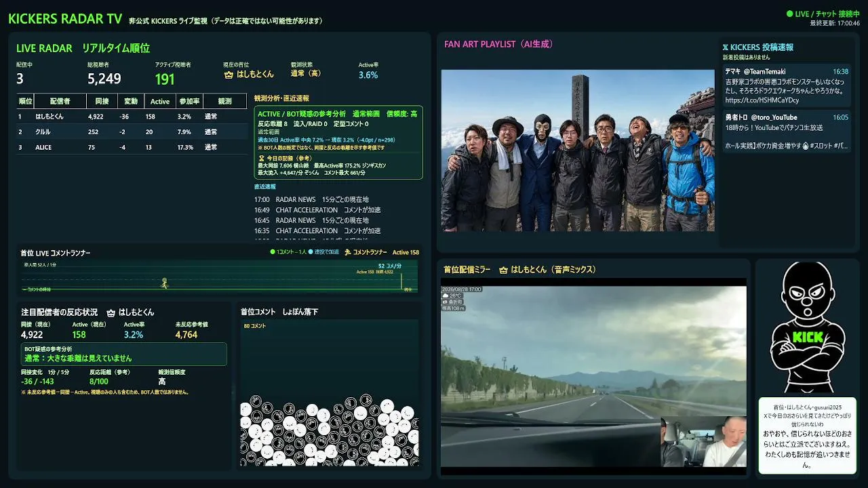Select the クルル row in ranking table

132,131
